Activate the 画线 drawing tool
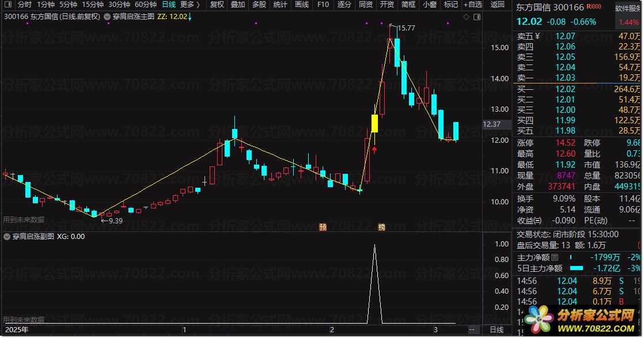The image size is (644, 338). 302,5
